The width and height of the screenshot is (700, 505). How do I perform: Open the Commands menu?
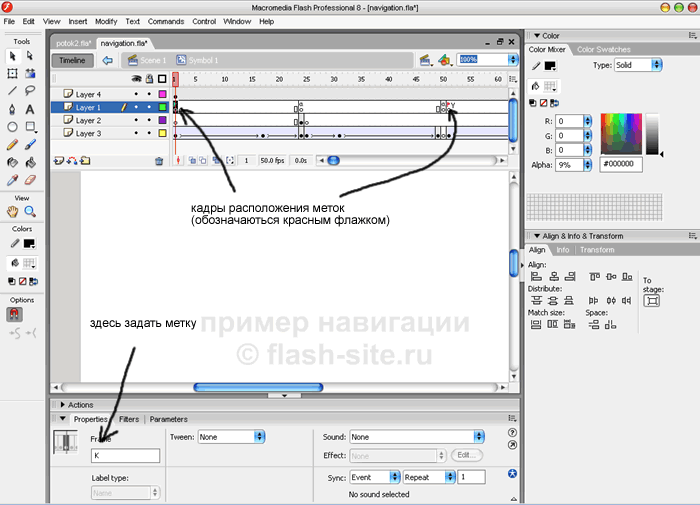click(166, 21)
